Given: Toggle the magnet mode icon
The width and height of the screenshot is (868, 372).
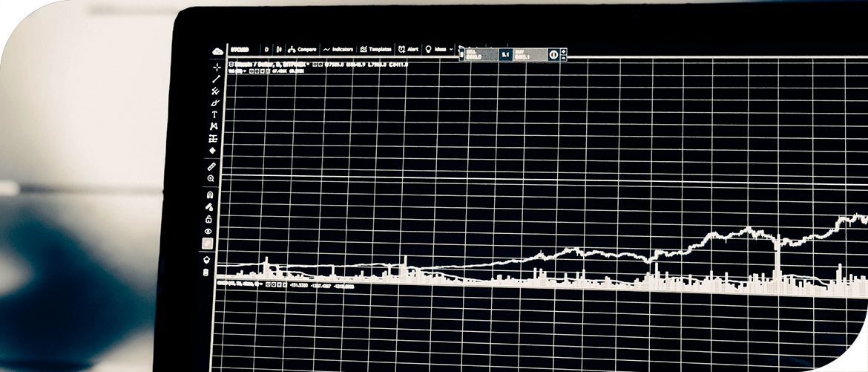Looking at the screenshot, I should [x=210, y=195].
